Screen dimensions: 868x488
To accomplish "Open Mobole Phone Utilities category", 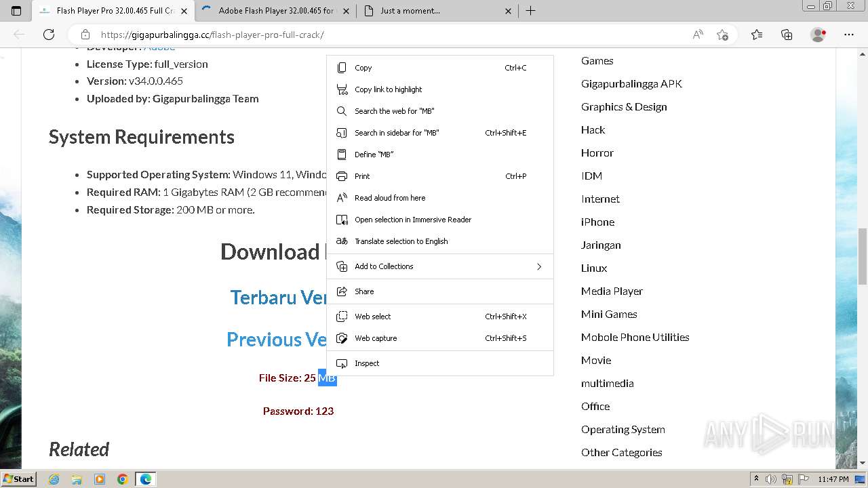I will (635, 338).
